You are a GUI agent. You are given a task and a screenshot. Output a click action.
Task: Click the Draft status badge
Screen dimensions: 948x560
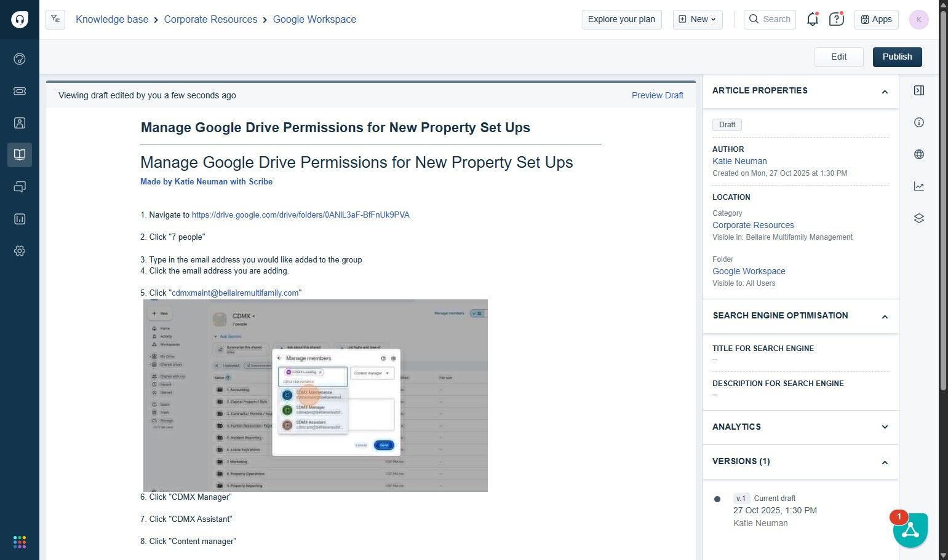(x=727, y=125)
